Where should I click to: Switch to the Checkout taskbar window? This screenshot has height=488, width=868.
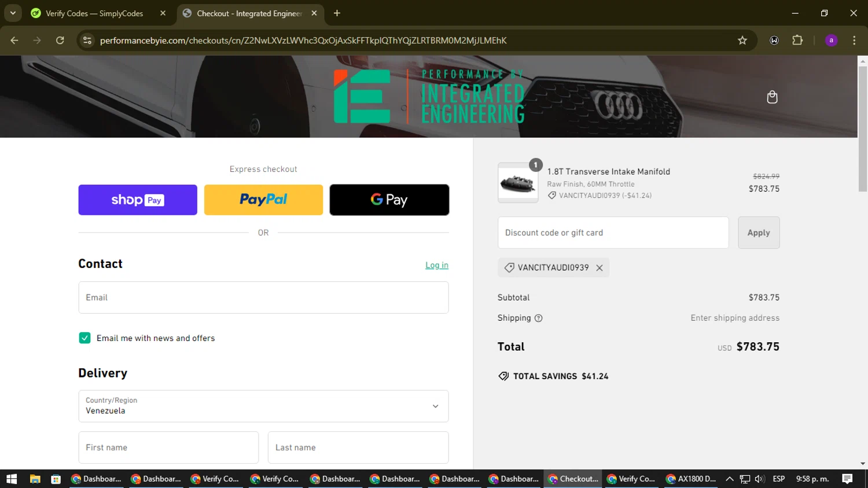573,479
